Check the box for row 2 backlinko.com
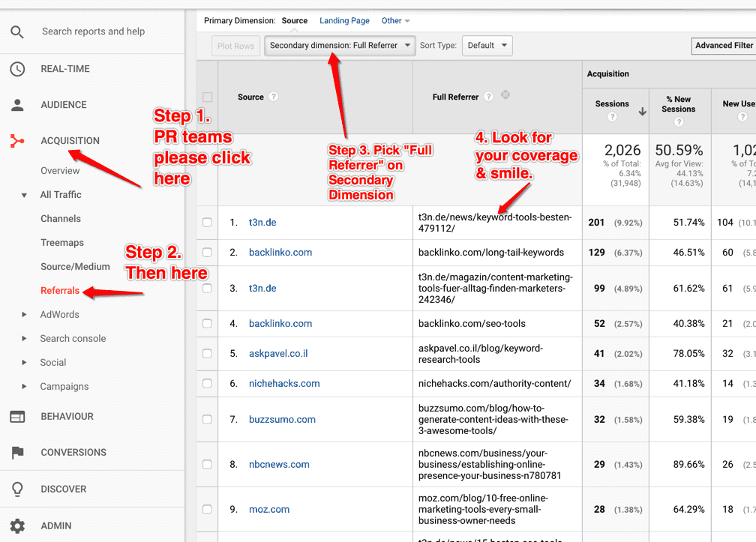This screenshot has width=756, height=542. [207, 252]
